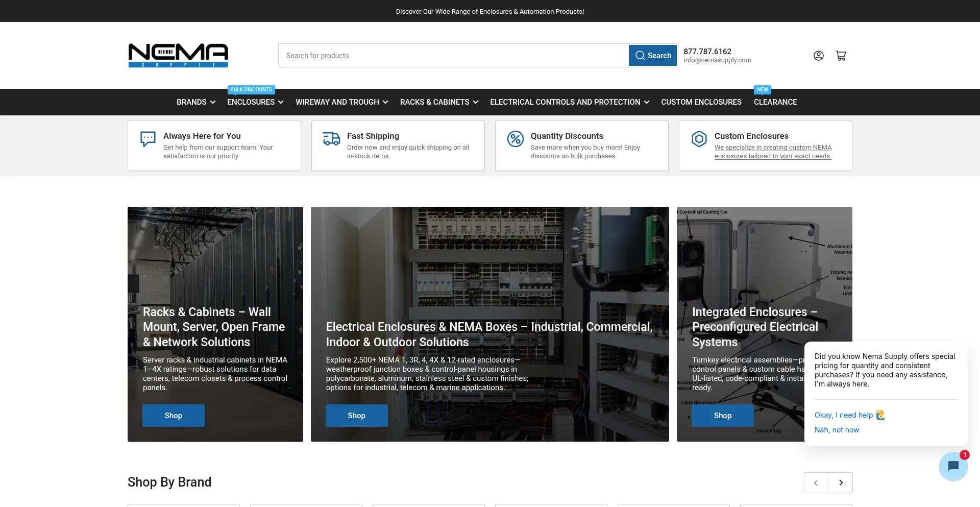Click the Fast Shipping truck icon
Viewport: 980px width, 507px height.
[332, 138]
